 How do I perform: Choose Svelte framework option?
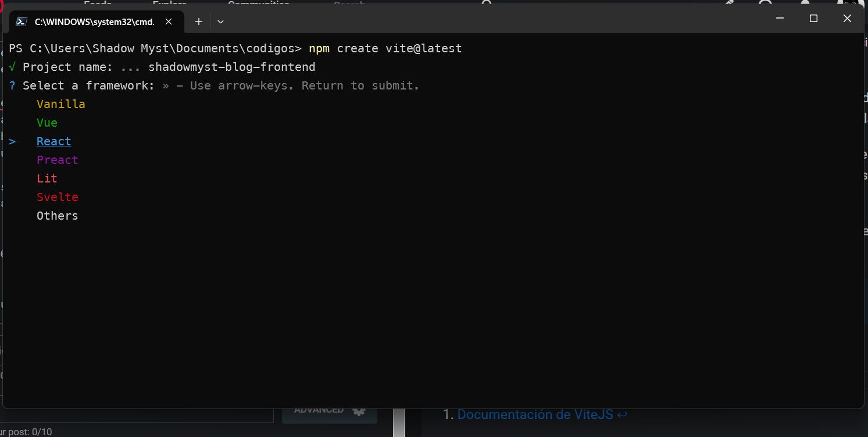point(58,197)
